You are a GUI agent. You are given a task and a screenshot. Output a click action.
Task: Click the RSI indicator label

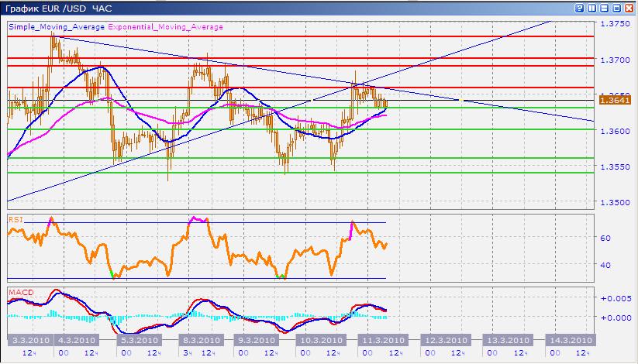coord(16,220)
